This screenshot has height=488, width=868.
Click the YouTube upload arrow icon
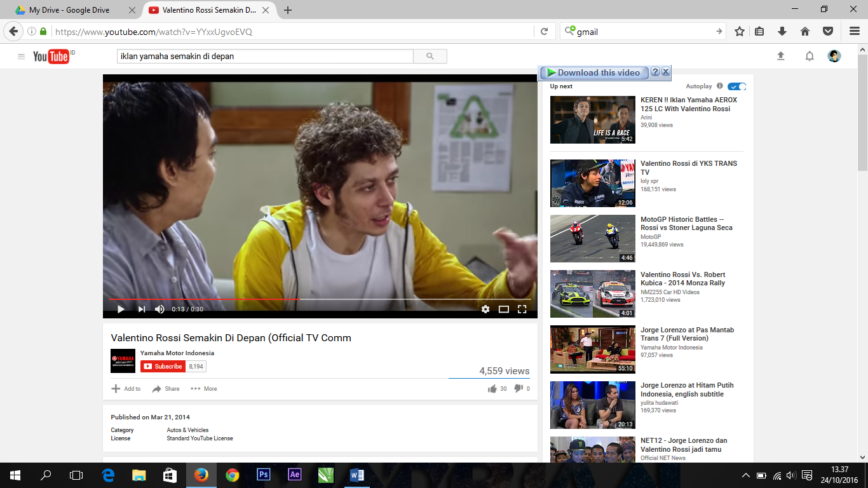(x=781, y=56)
